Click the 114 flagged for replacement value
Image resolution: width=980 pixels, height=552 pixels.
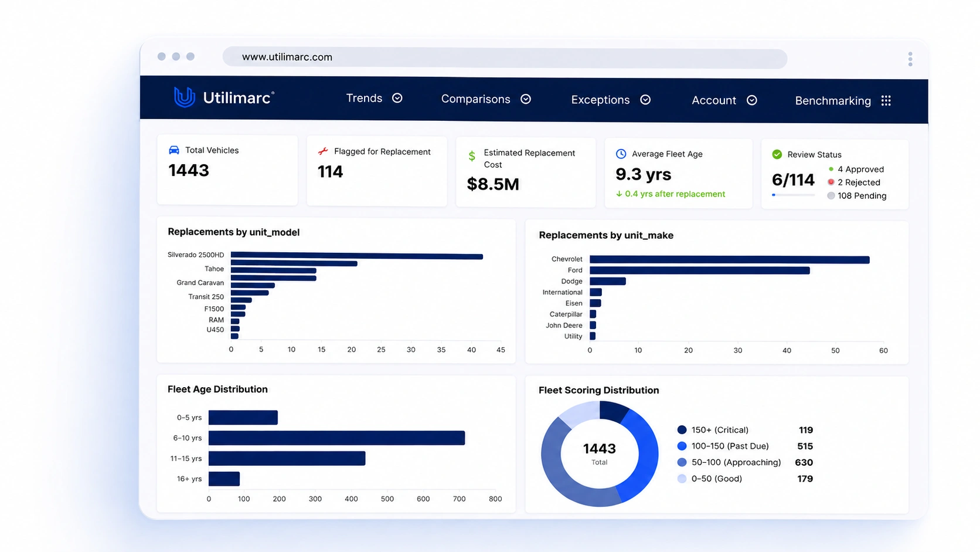(x=330, y=172)
